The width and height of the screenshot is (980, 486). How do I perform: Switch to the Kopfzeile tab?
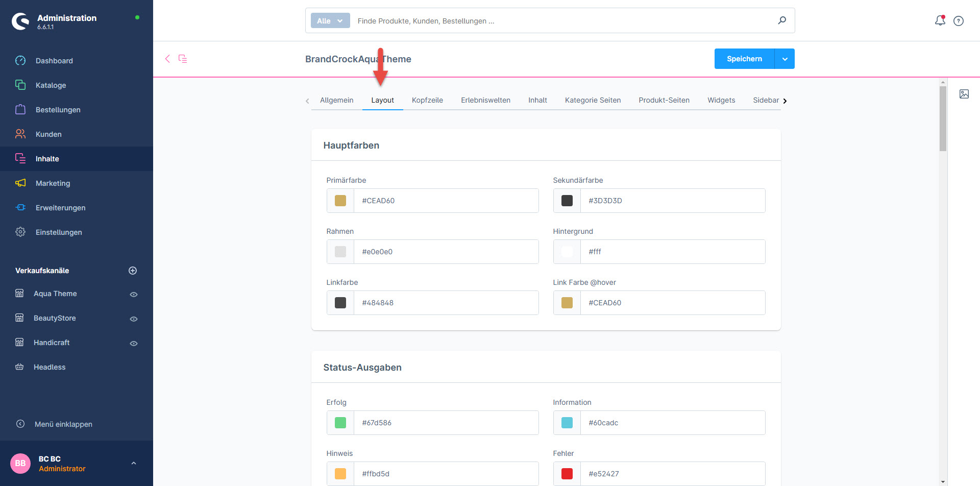point(427,100)
